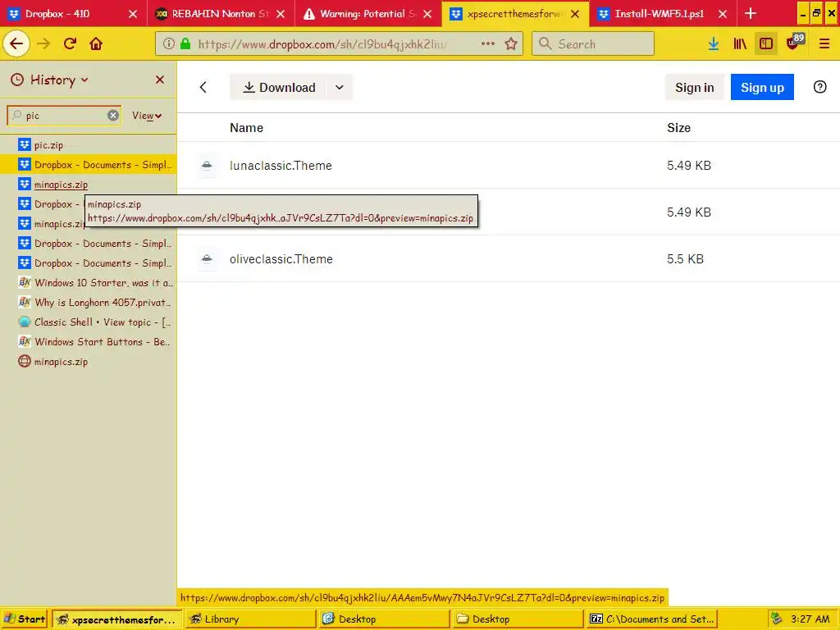Show site information icon in address bar

coord(169,43)
